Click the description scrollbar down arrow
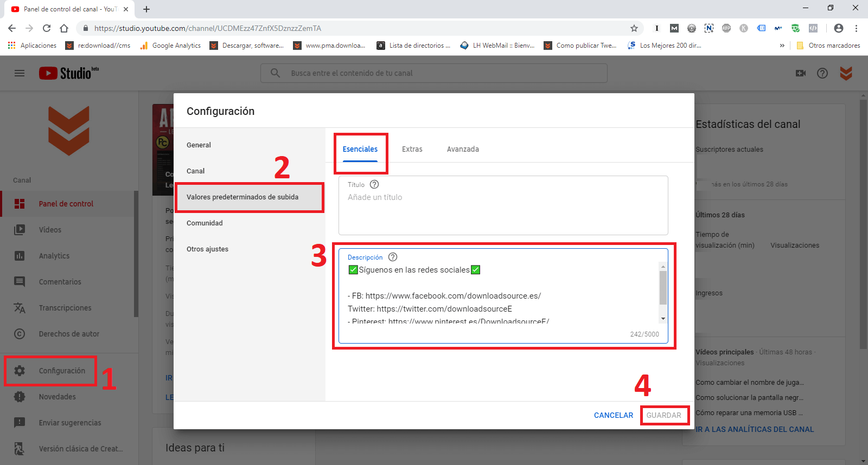Screen dimensions: 868x465 coord(663,319)
